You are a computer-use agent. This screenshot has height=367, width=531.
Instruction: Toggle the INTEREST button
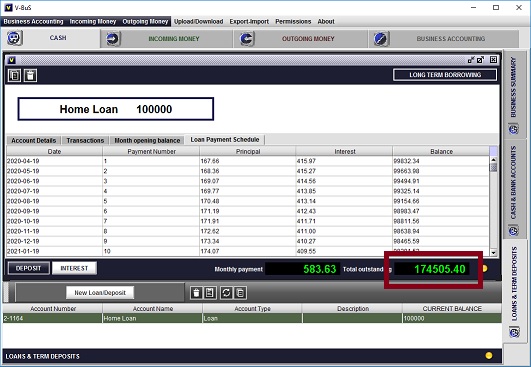pyautogui.click(x=74, y=268)
